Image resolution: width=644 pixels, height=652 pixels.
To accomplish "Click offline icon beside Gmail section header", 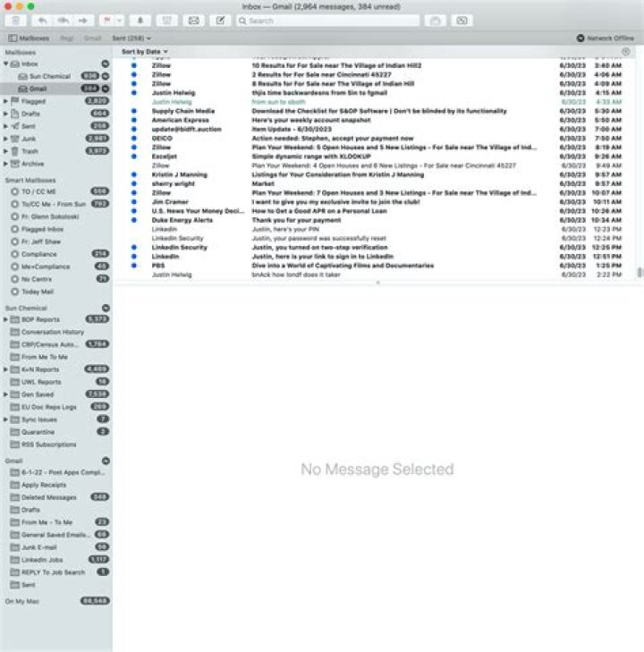I will click(x=106, y=461).
